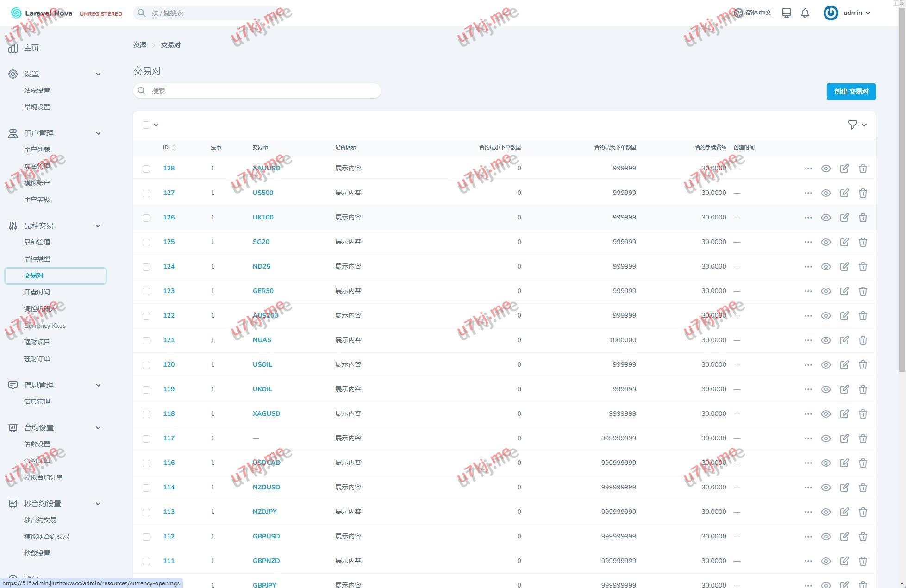Open the USOIL trading pair link
The height and width of the screenshot is (588, 906).
(262, 365)
